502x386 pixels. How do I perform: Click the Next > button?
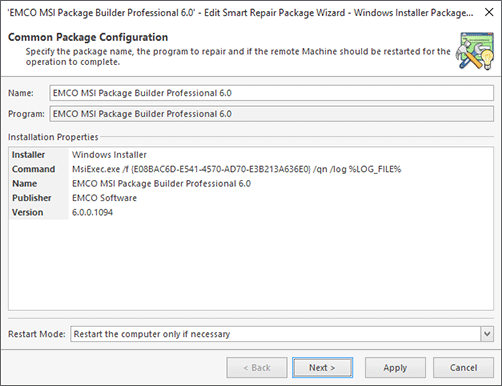click(x=322, y=368)
